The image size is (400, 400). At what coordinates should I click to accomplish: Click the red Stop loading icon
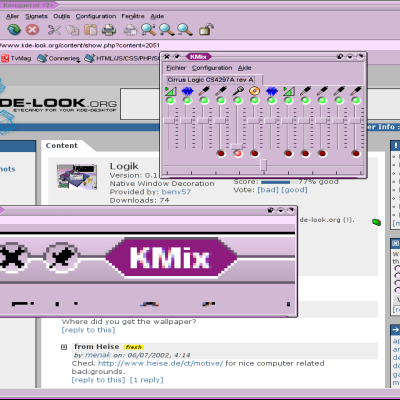32,30
